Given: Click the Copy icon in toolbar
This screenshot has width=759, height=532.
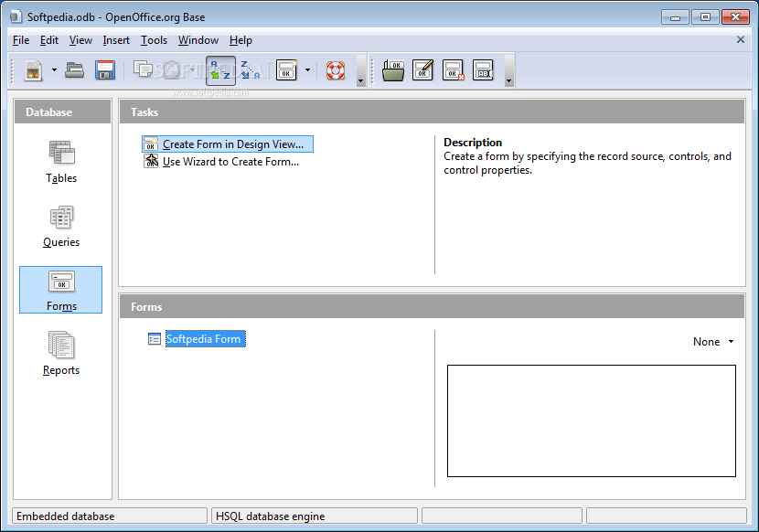Looking at the screenshot, I should point(143,69).
